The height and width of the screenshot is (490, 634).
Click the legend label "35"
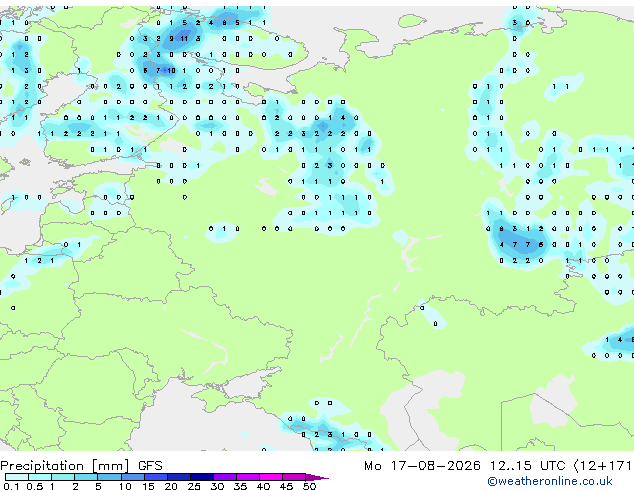240,486
